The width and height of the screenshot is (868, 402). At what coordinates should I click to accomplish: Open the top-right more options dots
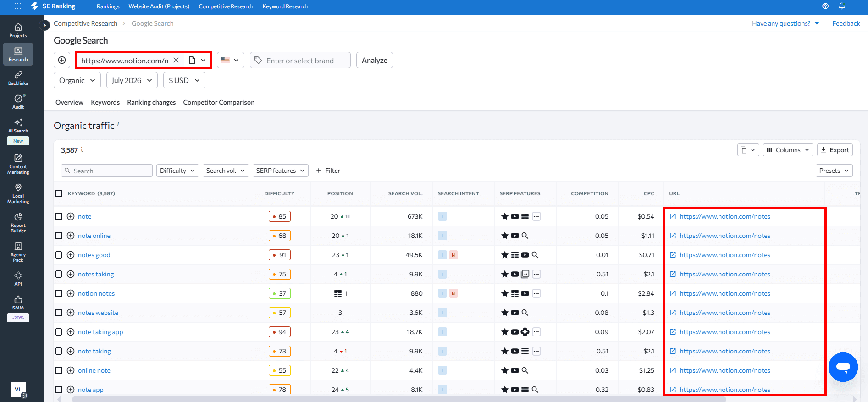[858, 6]
